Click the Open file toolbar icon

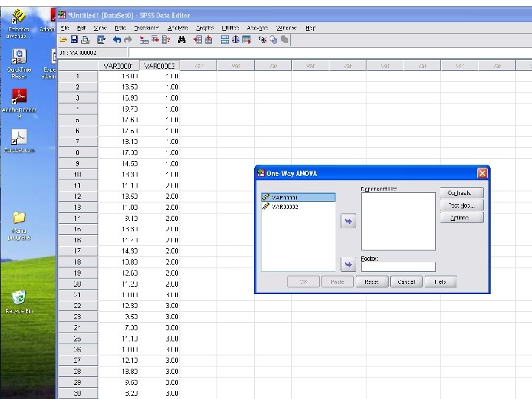click(x=63, y=40)
